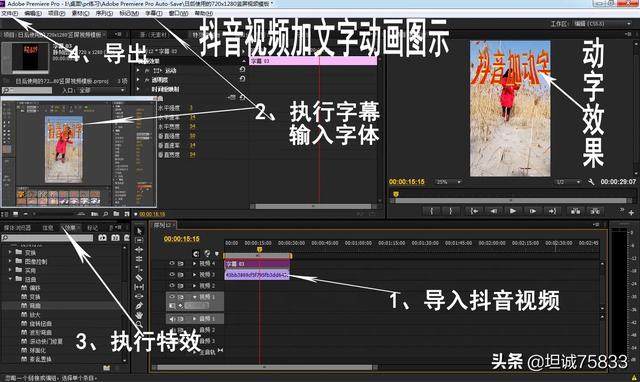Screen dimensions: 640x382
Task: Toggle visibility eye of Video 1 track
Action: pos(172,297)
